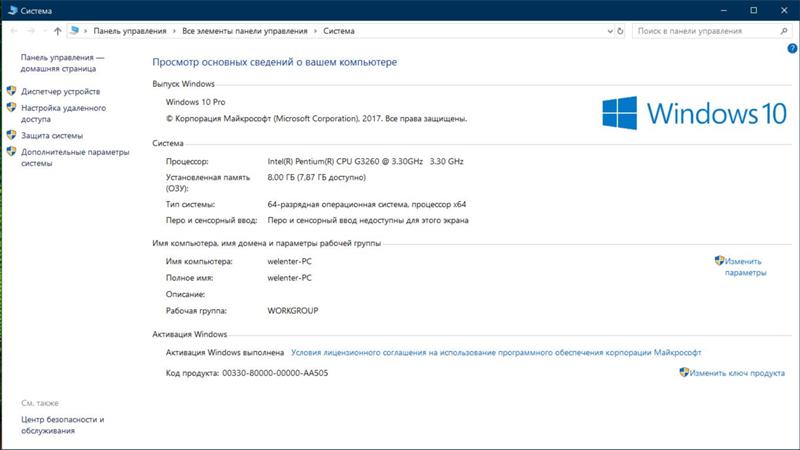Open help via the blue question mark icon

(791, 48)
